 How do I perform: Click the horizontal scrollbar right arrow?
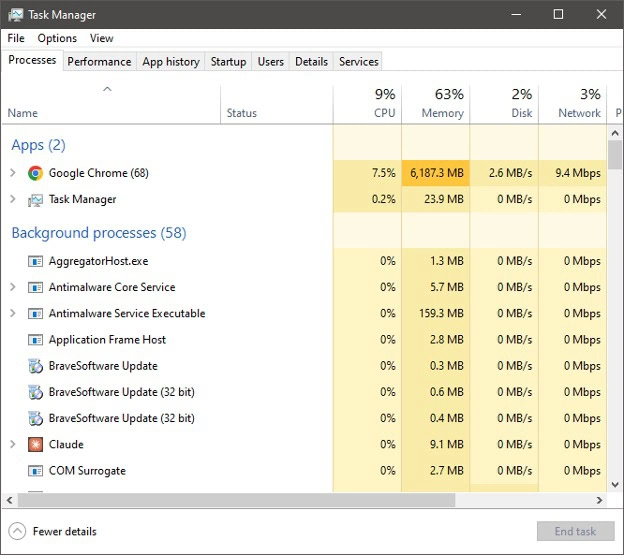[599, 500]
